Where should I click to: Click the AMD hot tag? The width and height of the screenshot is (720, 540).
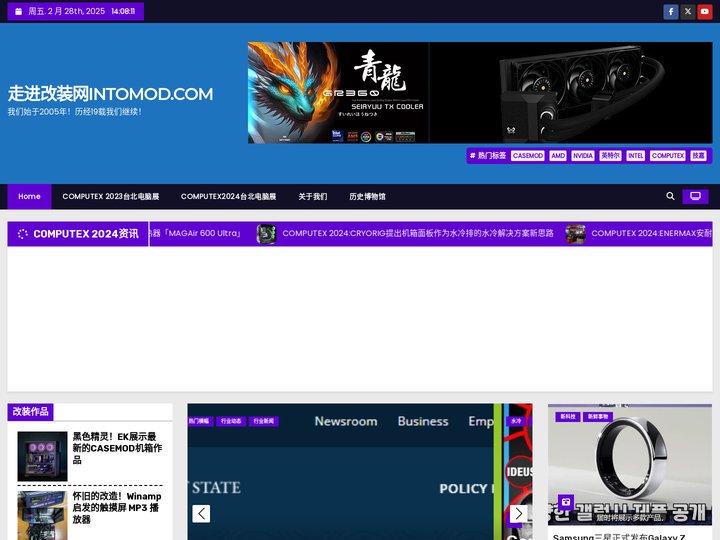point(558,156)
